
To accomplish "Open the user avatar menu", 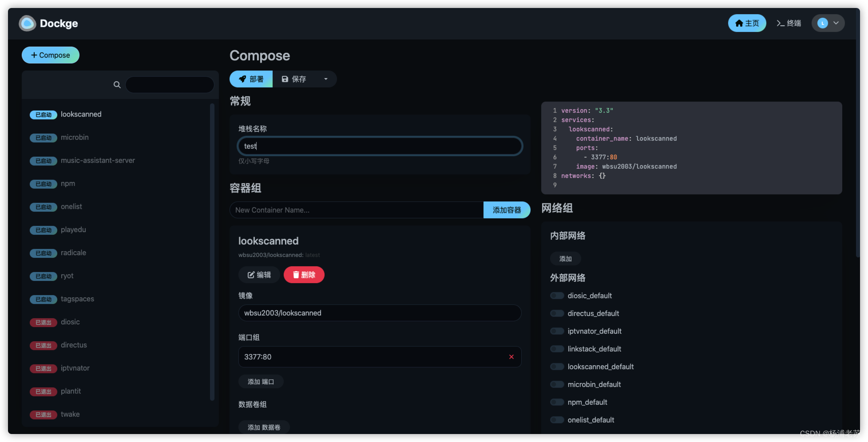I will pyautogui.click(x=828, y=23).
